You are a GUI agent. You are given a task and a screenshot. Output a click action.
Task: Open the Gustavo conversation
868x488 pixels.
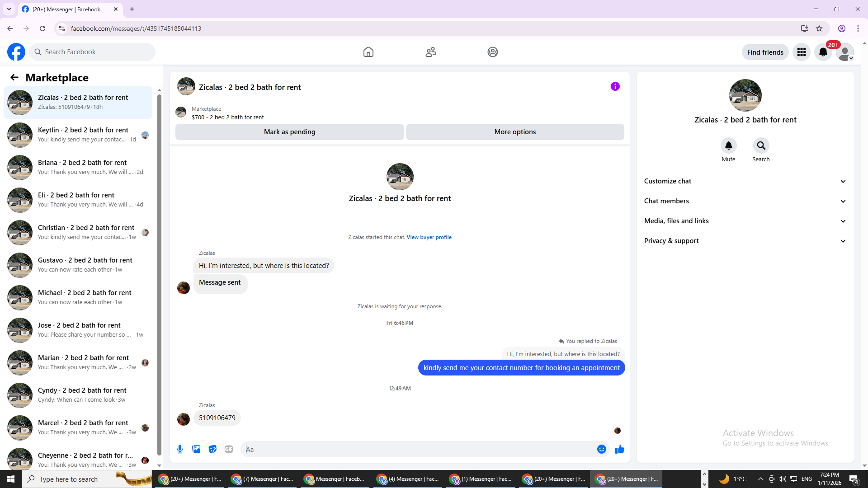78,265
